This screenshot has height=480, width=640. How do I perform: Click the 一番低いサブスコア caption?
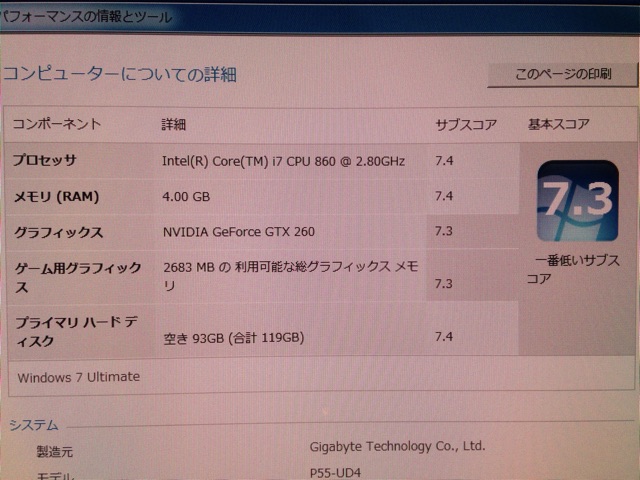click(x=573, y=269)
